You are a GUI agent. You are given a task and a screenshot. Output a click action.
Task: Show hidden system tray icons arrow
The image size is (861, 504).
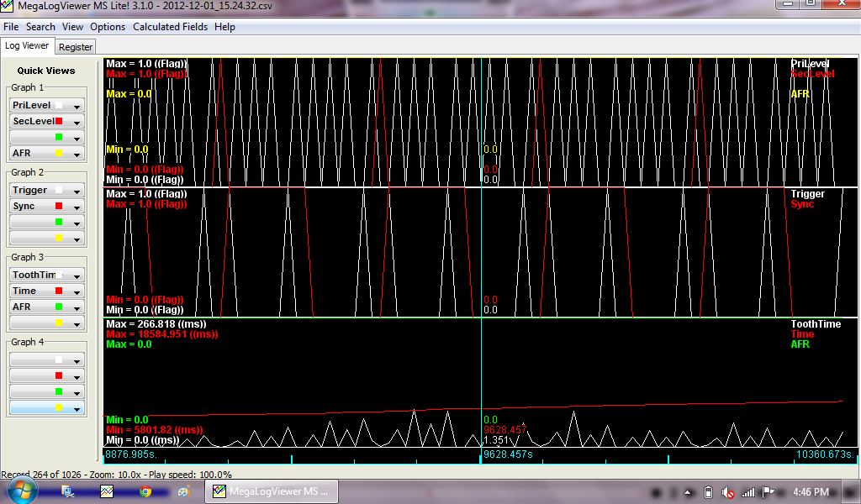688,492
